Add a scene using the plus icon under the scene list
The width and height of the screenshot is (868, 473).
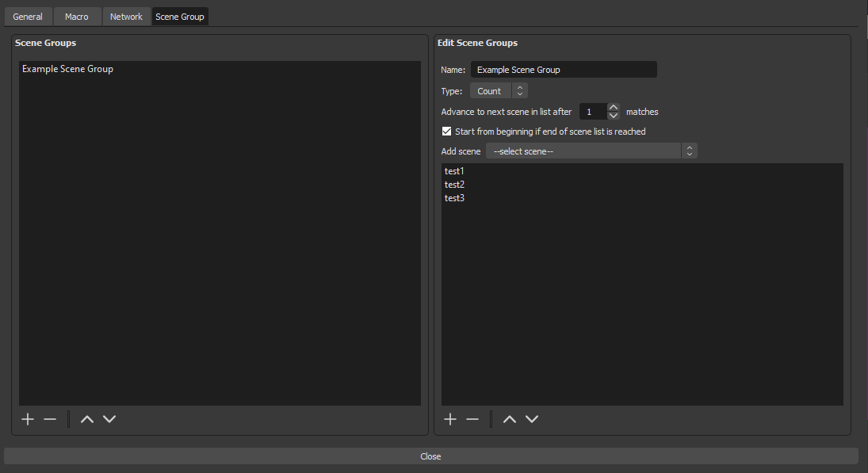(450, 419)
